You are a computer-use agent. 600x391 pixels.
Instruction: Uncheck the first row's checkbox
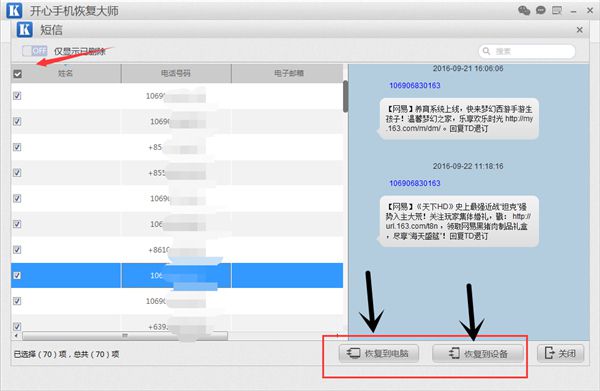[x=17, y=96]
